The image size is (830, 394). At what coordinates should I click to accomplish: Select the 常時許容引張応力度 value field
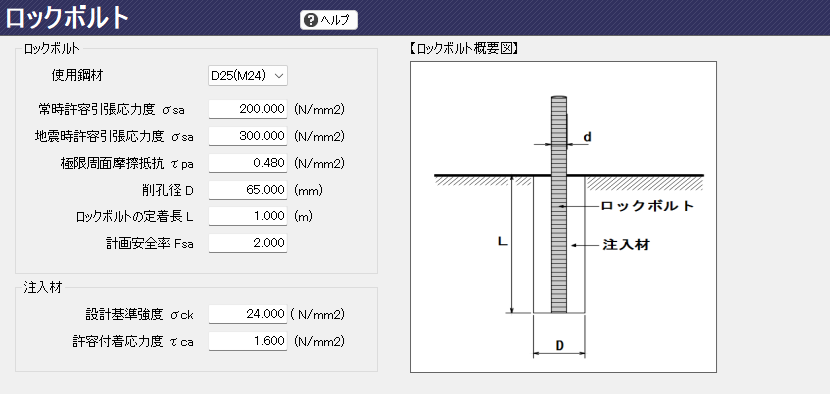pyautogui.click(x=248, y=110)
